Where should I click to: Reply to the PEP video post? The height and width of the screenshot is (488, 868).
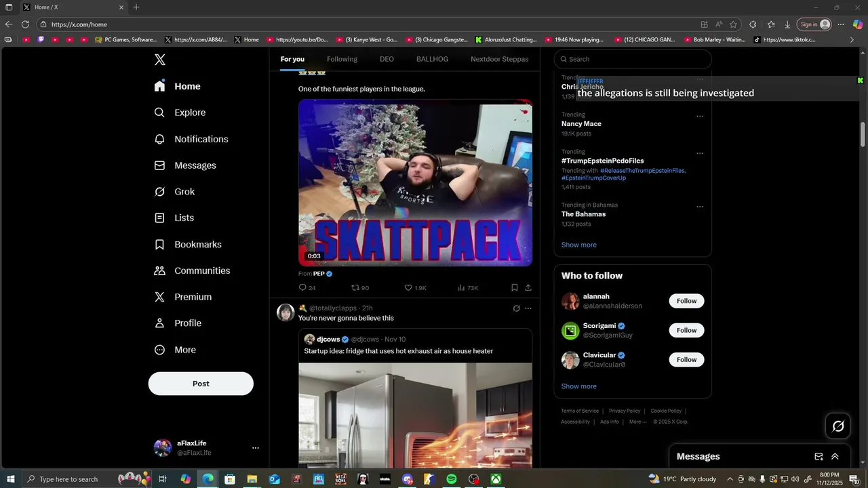(x=307, y=287)
